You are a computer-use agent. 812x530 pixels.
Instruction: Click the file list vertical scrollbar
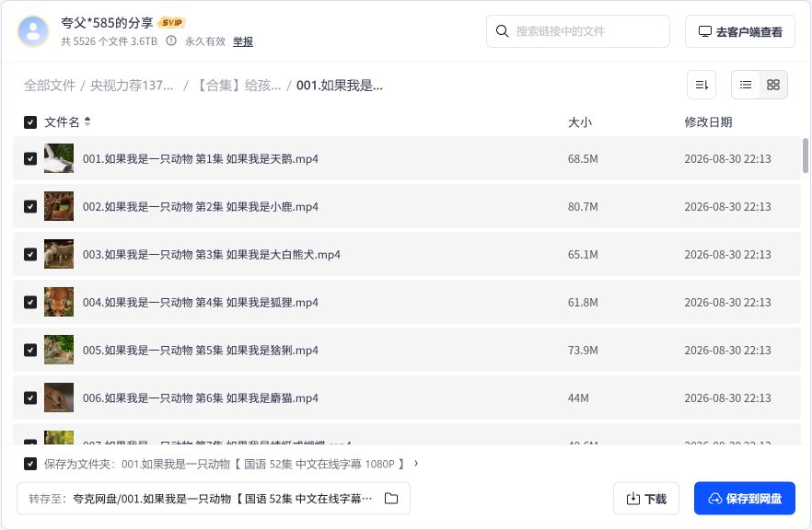[x=806, y=156]
